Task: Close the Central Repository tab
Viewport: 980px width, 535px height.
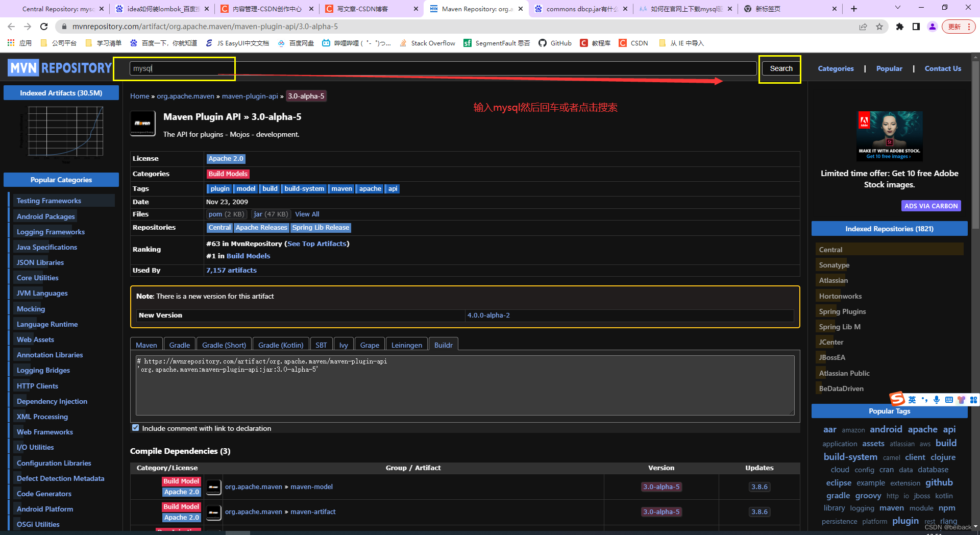Action: coord(102,9)
